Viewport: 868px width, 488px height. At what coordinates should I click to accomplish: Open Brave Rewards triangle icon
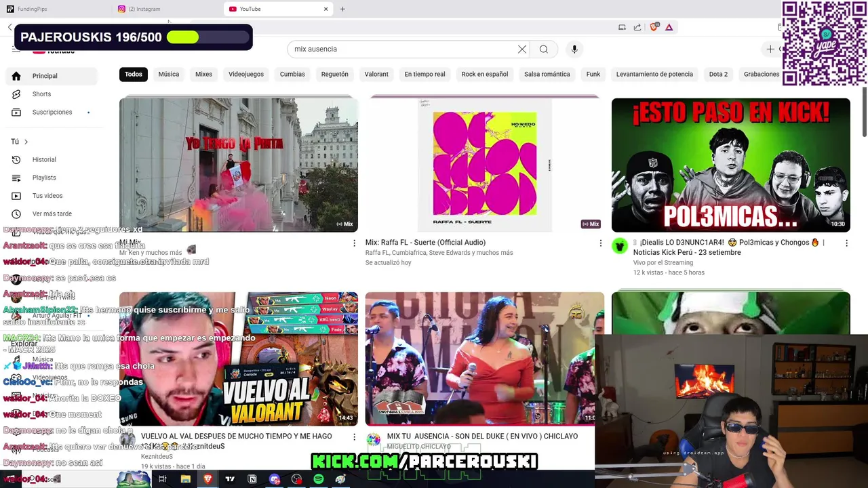click(669, 27)
